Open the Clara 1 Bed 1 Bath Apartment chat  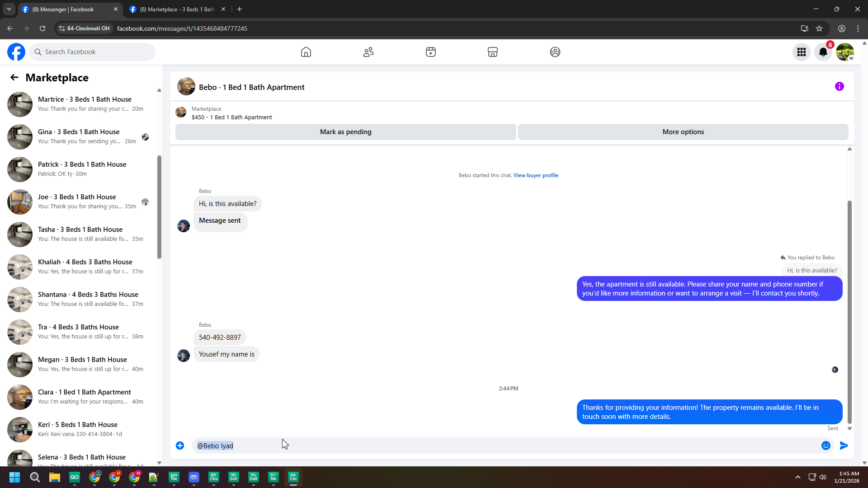(x=79, y=397)
